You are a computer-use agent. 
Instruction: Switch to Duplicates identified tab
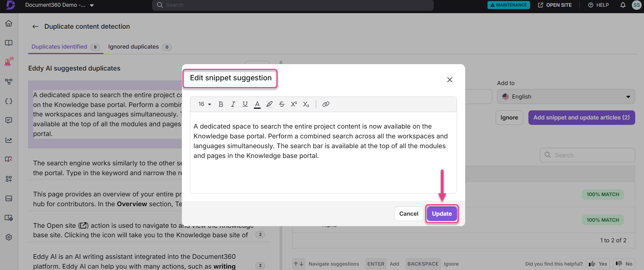click(x=66, y=47)
